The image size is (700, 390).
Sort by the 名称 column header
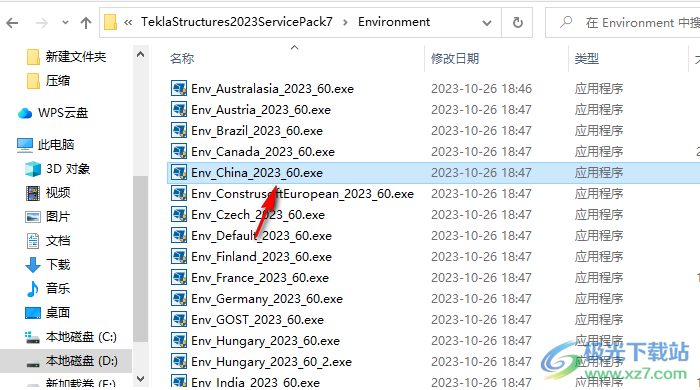tap(182, 58)
